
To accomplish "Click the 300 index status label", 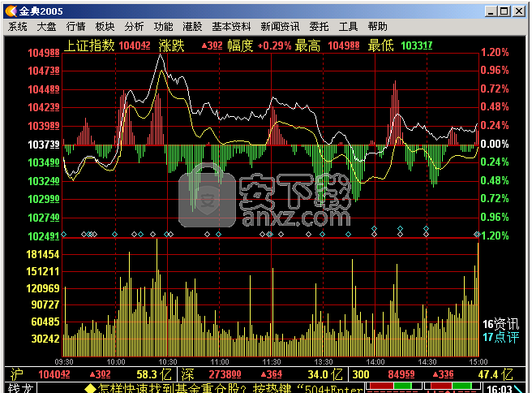I will (x=360, y=374).
